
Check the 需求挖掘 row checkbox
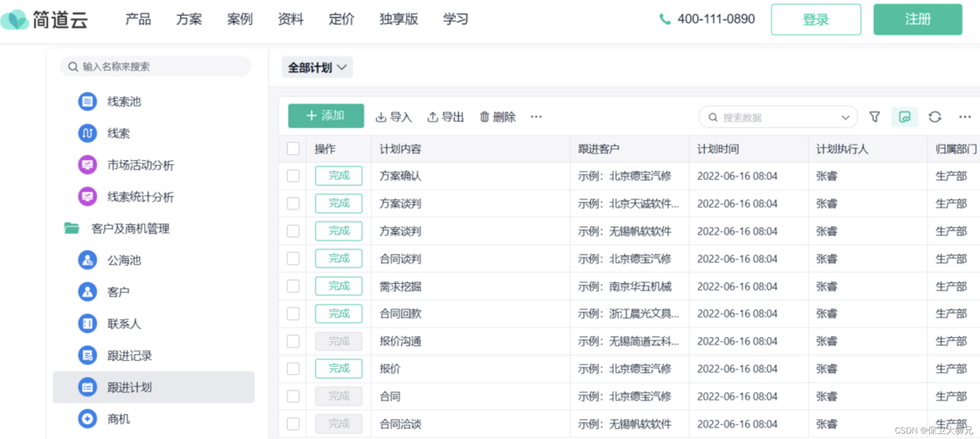(293, 286)
